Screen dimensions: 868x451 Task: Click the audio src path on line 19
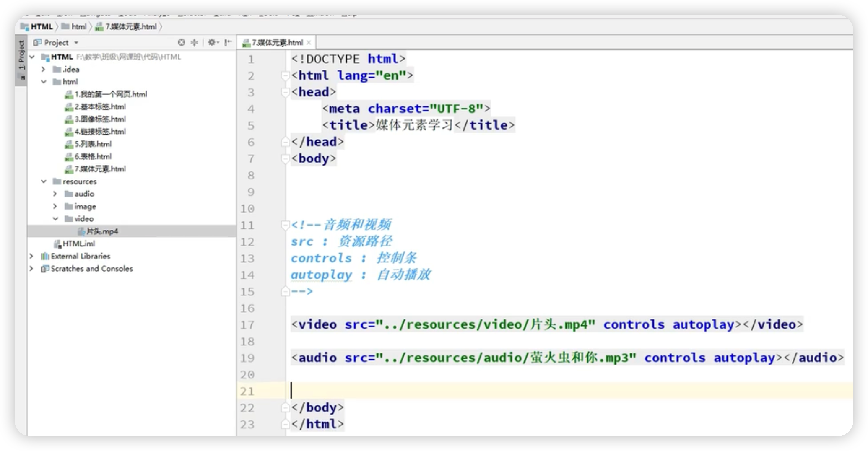click(x=506, y=358)
